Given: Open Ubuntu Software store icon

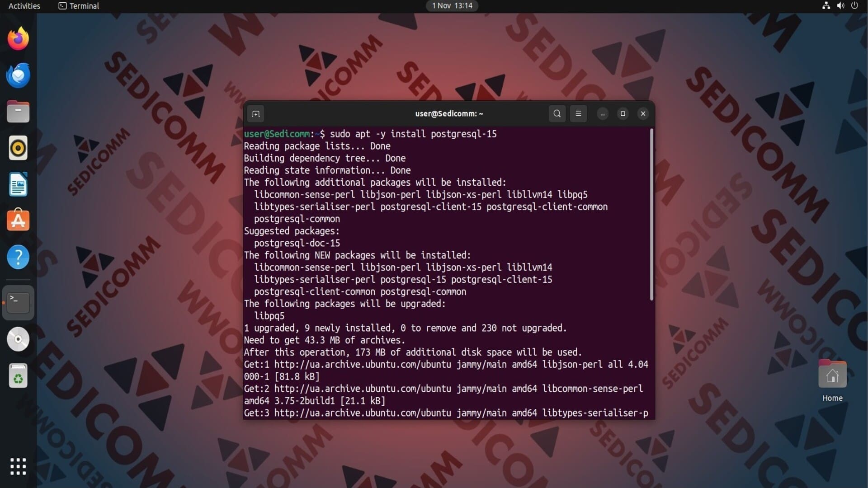Looking at the screenshot, I should [18, 220].
